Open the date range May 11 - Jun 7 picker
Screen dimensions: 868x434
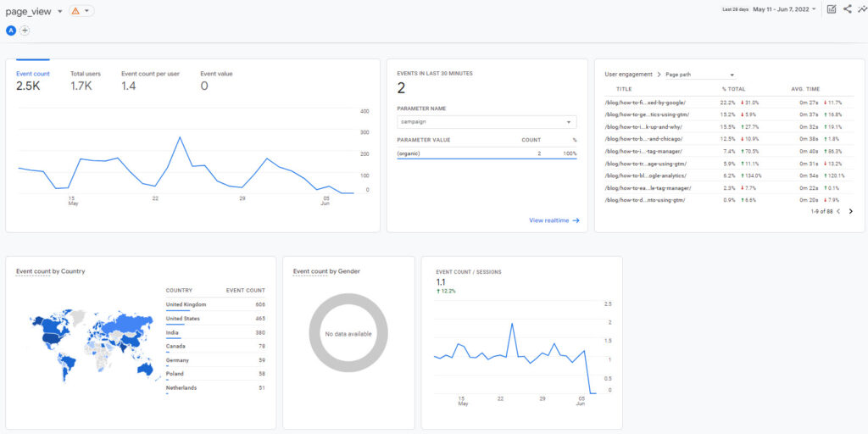tap(784, 9)
